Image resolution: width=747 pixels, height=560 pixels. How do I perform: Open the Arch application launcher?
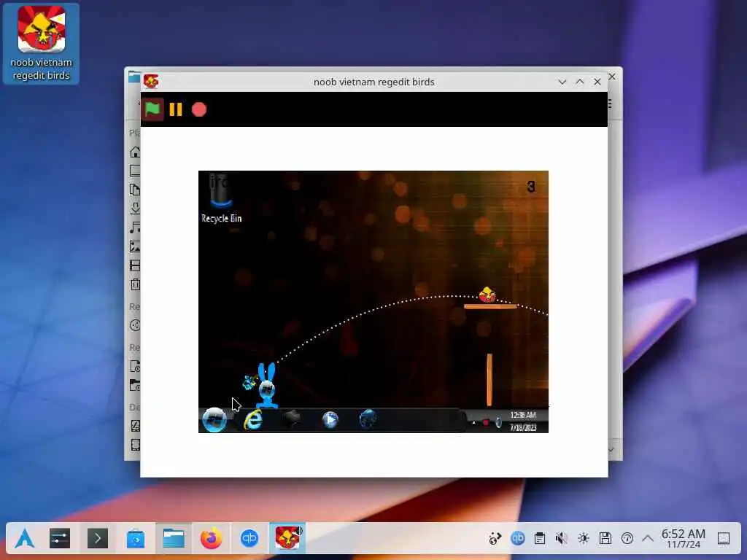click(24, 539)
